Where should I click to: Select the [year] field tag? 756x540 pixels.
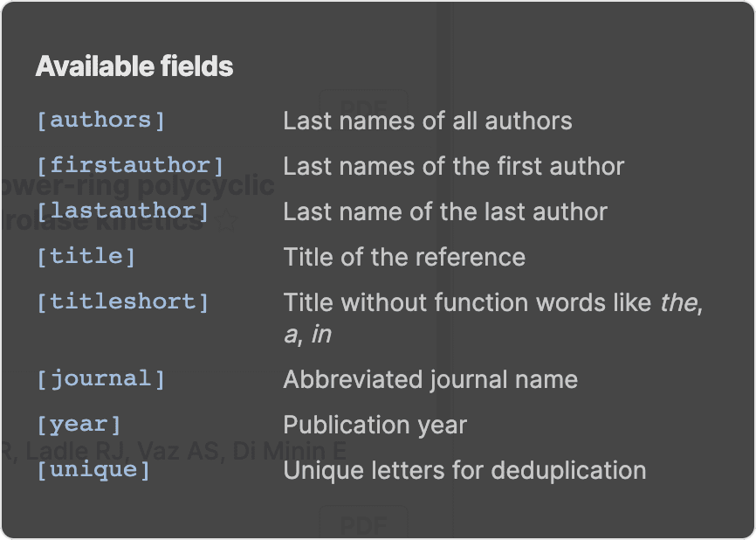click(x=79, y=424)
